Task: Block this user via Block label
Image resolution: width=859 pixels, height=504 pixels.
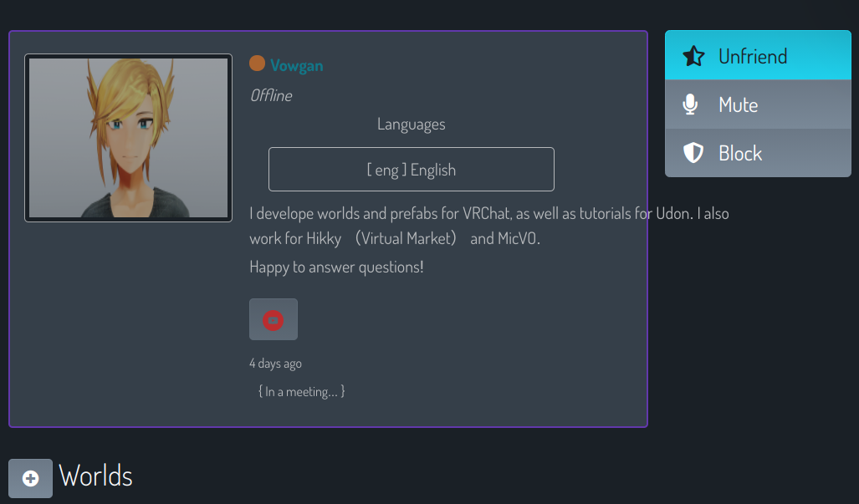Action: click(740, 153)
